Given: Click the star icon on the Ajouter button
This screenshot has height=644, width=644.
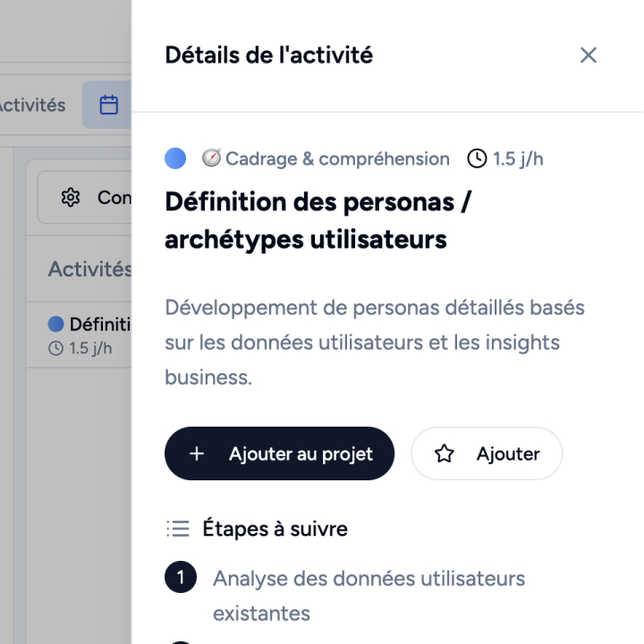Looking at the screenshot, I should click(444, 453).
